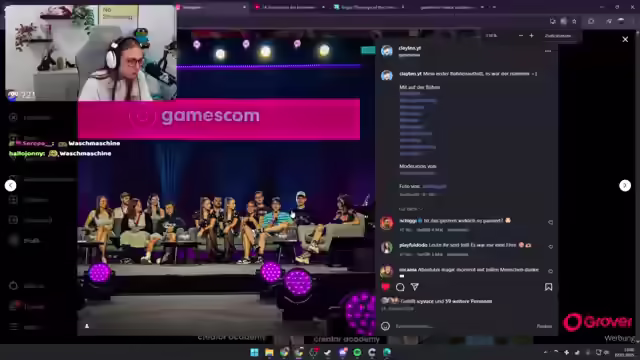Open Steam from the taskbar
Viewport: 640px width, 360px height.
click(328, 352)
